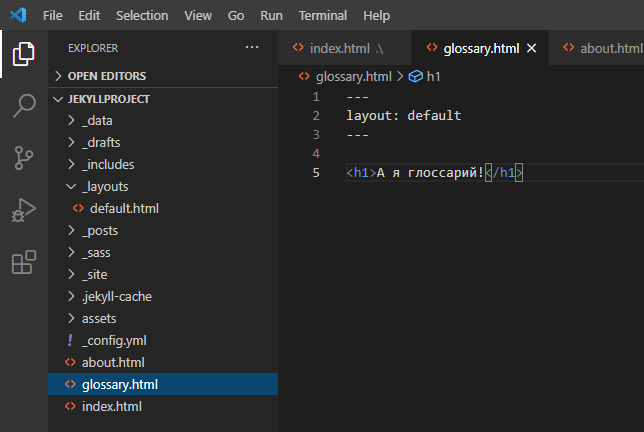Open the Search view icon
The height and width of the screenshot is (432, 644).
[23, 106]
